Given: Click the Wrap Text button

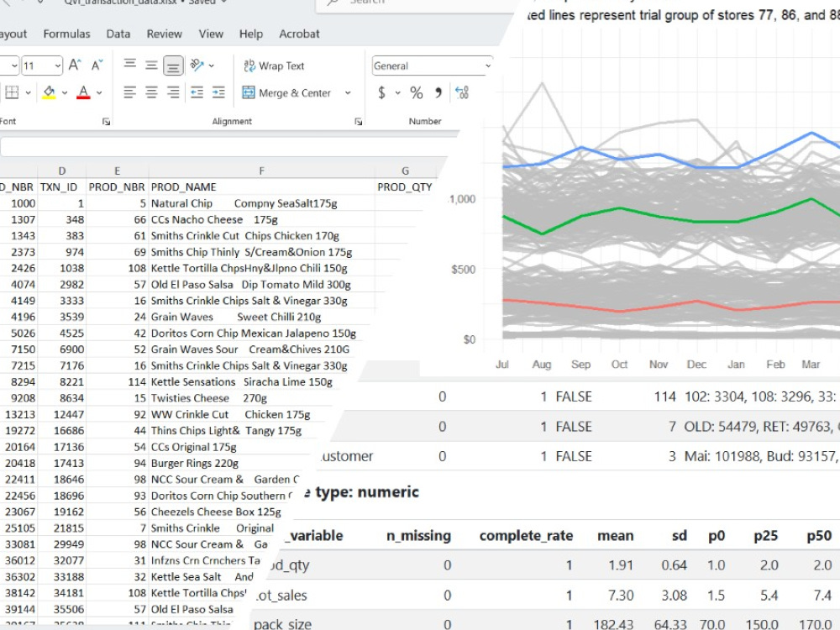Looking at the screenshot, I should click(274, 66).
